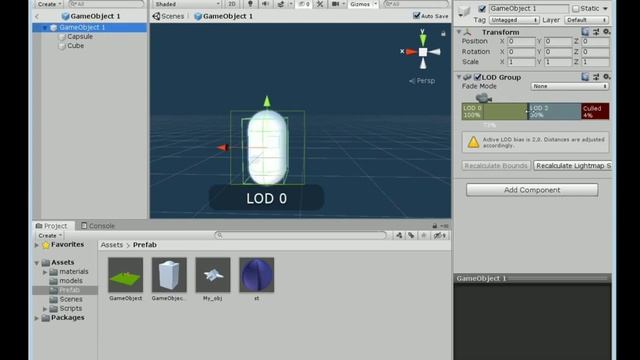Open LOD Group settings gear icon
640x360 pixels.
click(x=607, y=77)
